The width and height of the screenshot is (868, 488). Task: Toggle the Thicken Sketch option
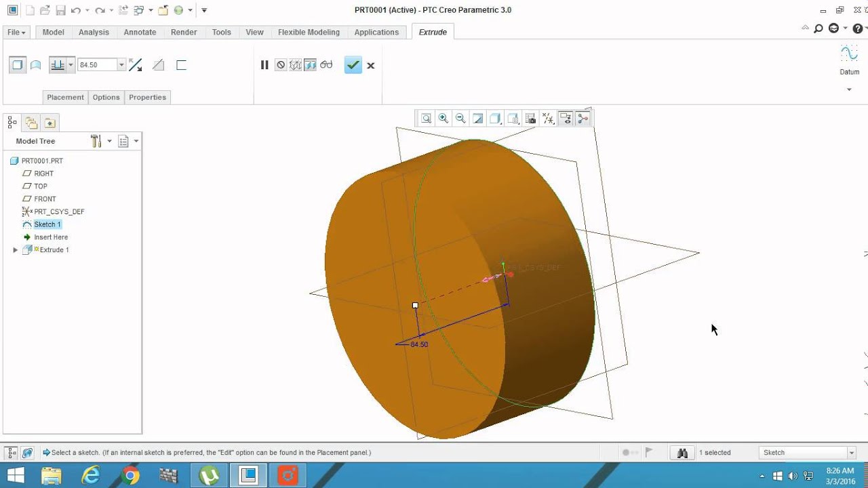181,65
